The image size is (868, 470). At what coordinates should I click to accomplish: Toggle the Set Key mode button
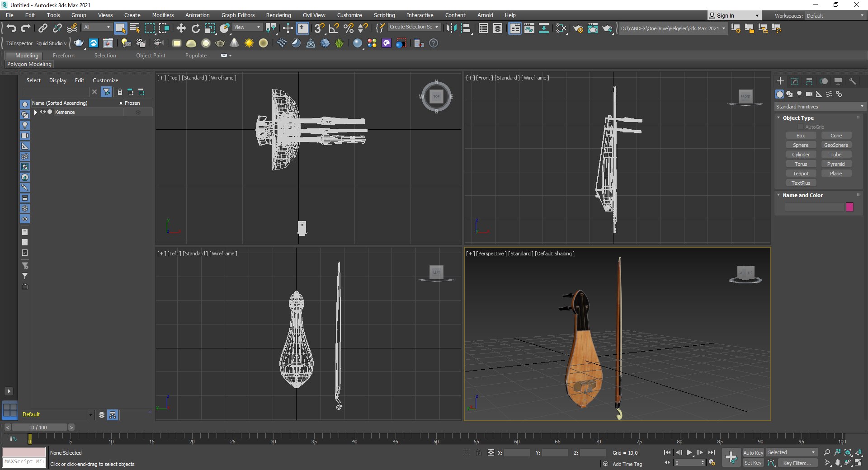coord(753,463)
